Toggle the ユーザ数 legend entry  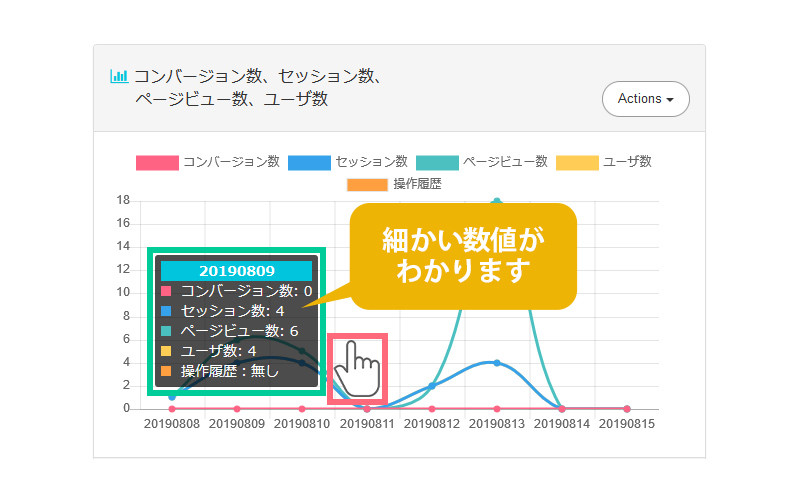coord(603,162)
